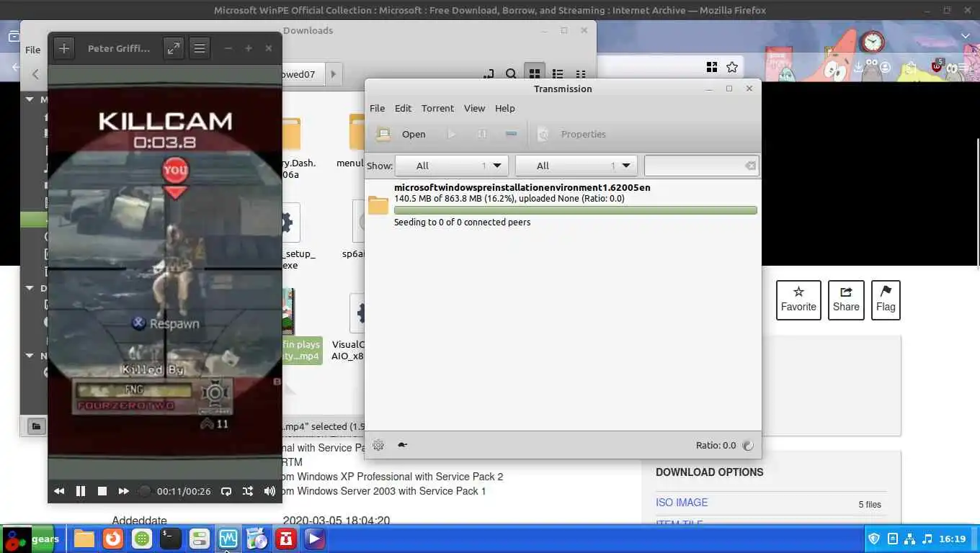Open a new file via the media player plus button
This screenshot has height=553, width=980.
(64, 48)
